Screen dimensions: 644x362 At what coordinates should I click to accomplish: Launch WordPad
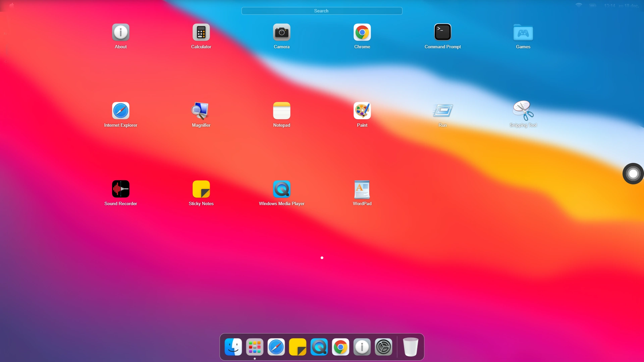coord(362,189)
